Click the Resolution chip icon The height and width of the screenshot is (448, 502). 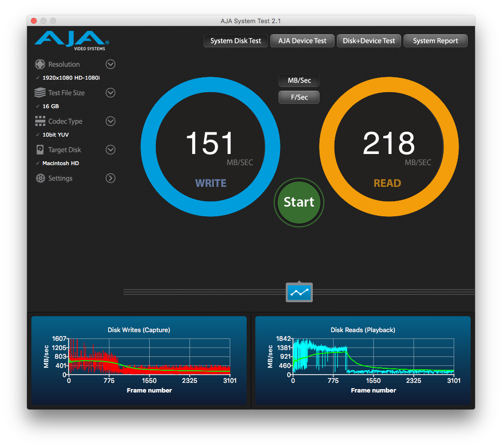[x=40, y=64]
